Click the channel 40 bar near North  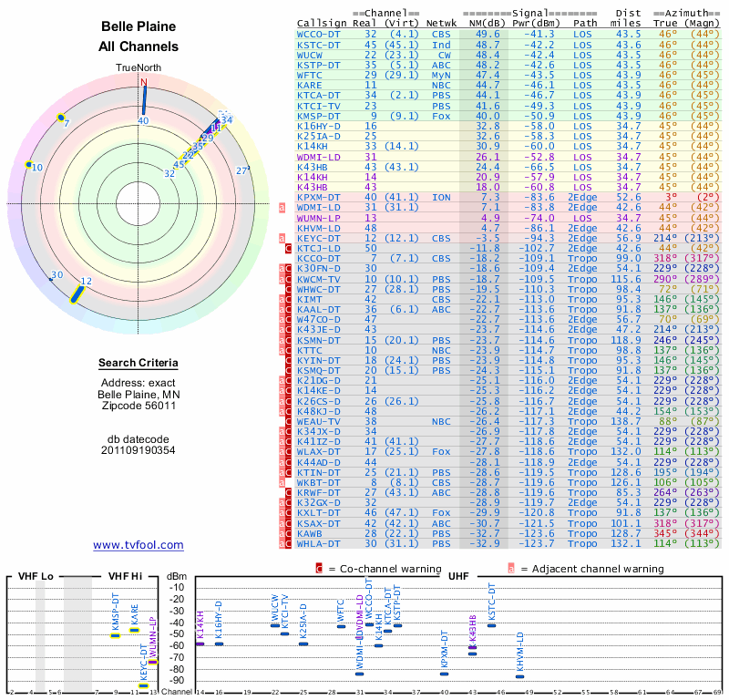pyautogui.click(x=143, y=99)
